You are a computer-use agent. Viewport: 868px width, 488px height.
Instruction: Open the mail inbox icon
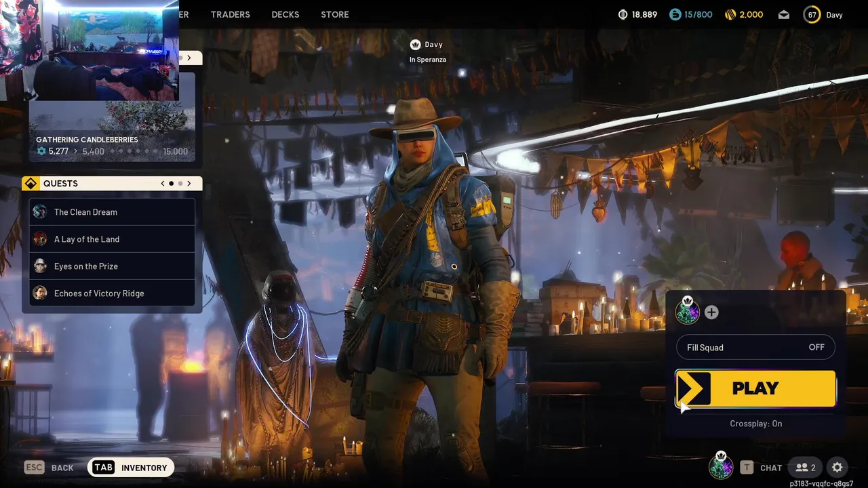784,14
